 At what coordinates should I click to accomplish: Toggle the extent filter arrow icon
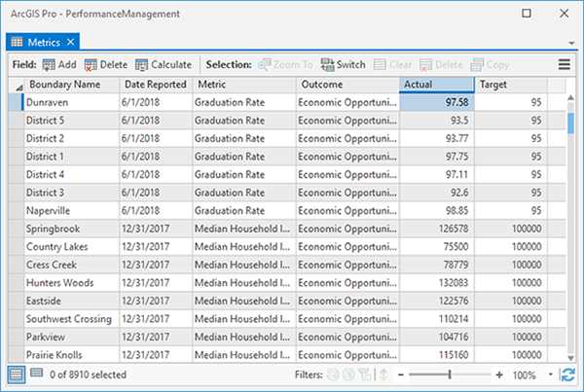383,374
